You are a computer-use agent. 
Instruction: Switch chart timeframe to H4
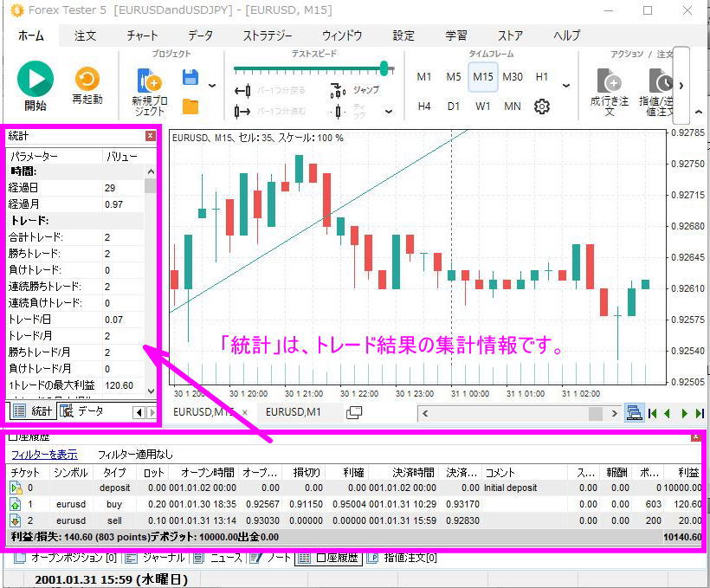point(423,107)
